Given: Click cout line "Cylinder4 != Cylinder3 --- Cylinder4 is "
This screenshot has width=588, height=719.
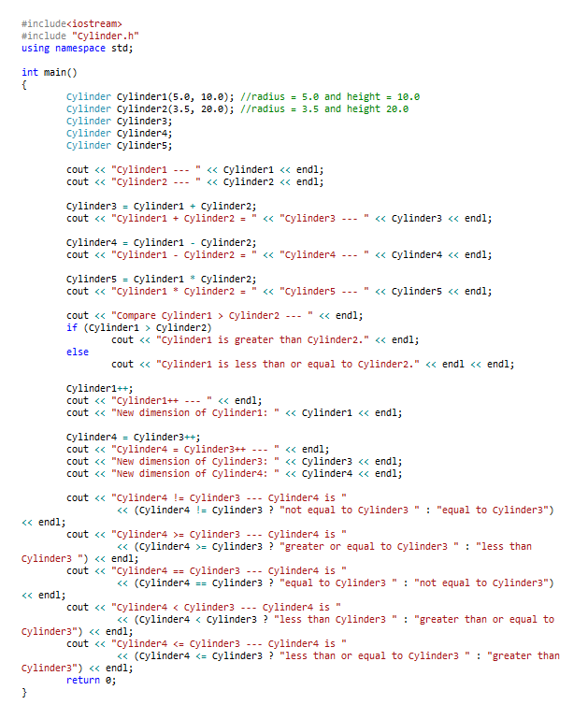Looking at the screenshot, I should tap(207, 498).
